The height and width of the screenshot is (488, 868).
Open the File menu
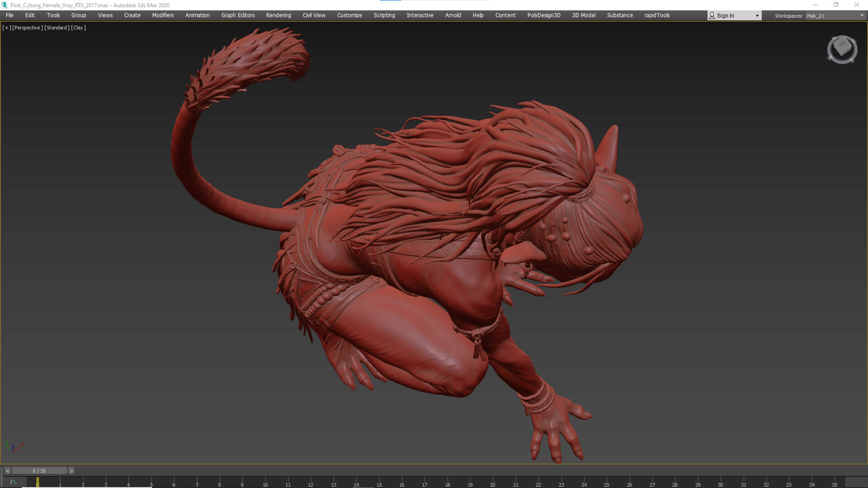[9, 15]
